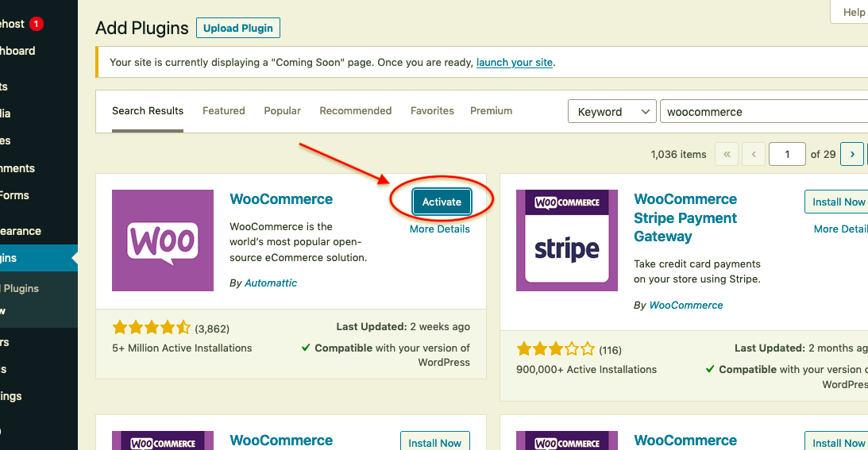Click the WooCommerce purple Woo logo thumbnail

(x=163, y=240)
